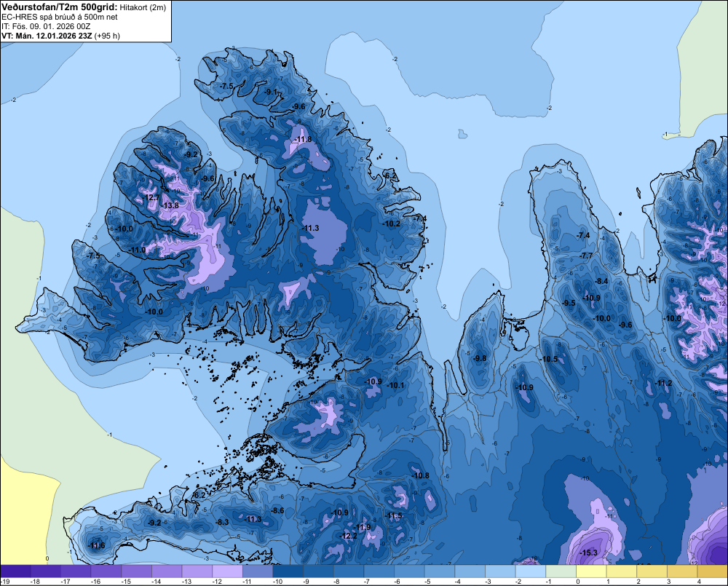
Task: Click the -10.5 temperature value
Action: pos(549,359)
